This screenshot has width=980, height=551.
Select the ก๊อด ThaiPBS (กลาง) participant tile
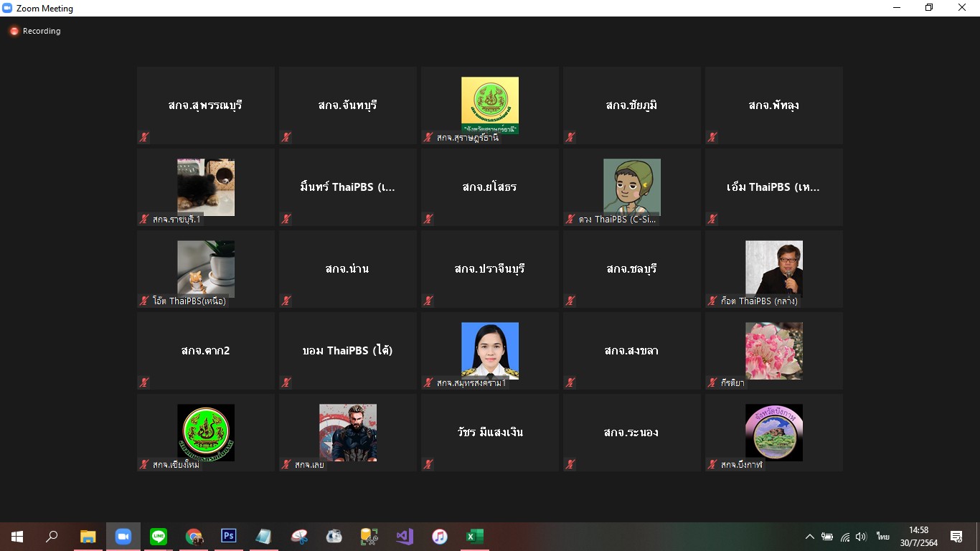point(774,269)
